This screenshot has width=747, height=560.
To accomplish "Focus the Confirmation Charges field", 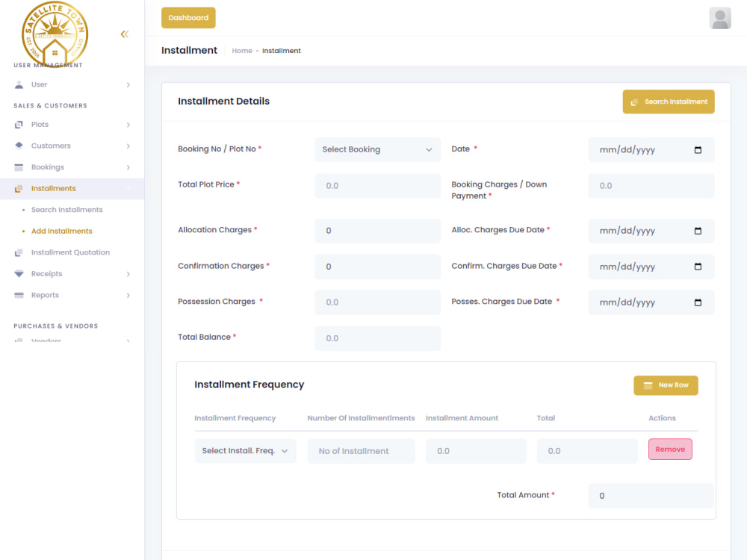I will (x=377, y=267).
